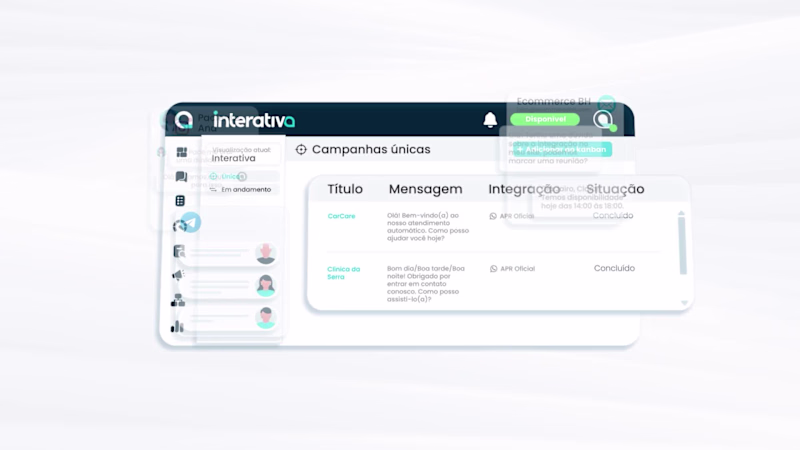Click the Campanhas únicas page title
Image resolution: width=800 pixels, height=450 pixels.
click(x=371, y=149)
